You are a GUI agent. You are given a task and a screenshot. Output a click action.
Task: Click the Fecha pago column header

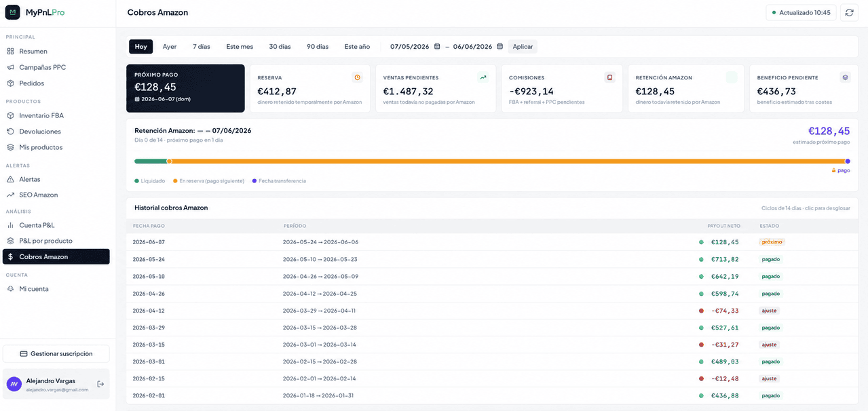(149, 226)
